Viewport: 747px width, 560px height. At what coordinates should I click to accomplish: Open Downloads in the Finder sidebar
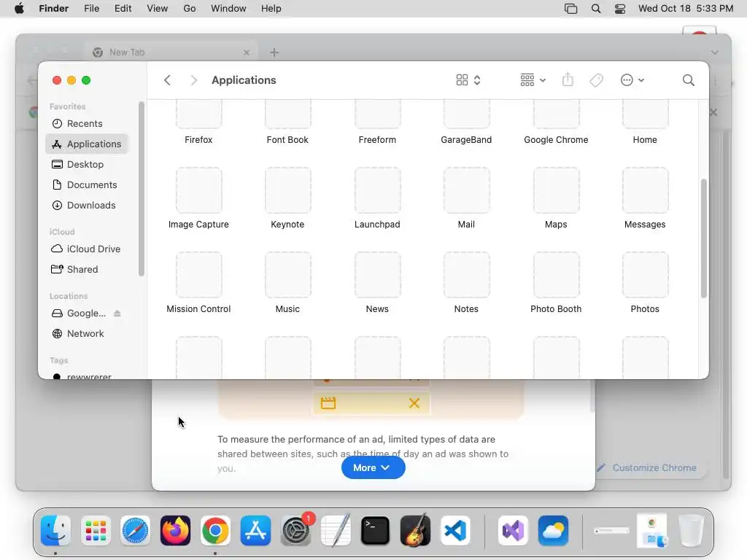[87, 205]
